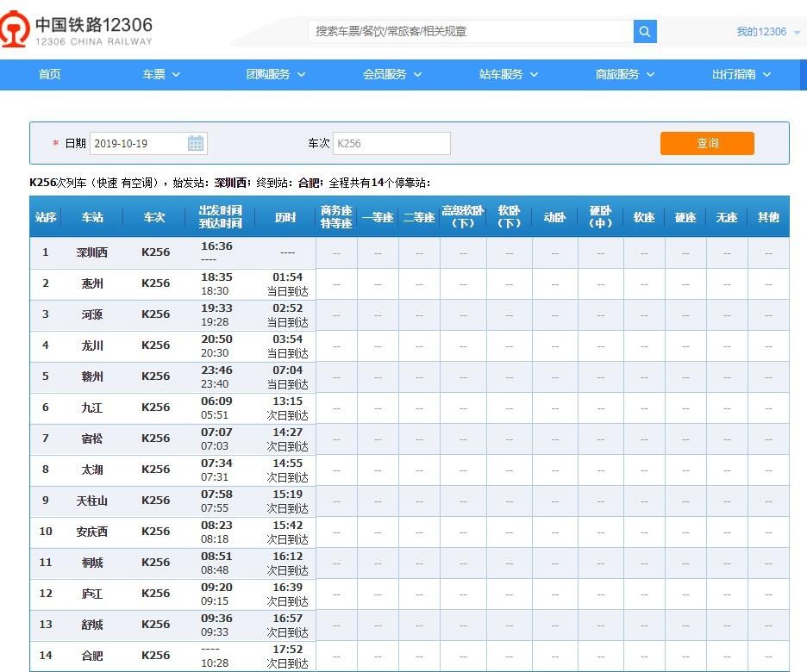Screen dimensions: 807x672
Task: Click the date field showing 2019-10-19
Action: (x=138, y=143)
